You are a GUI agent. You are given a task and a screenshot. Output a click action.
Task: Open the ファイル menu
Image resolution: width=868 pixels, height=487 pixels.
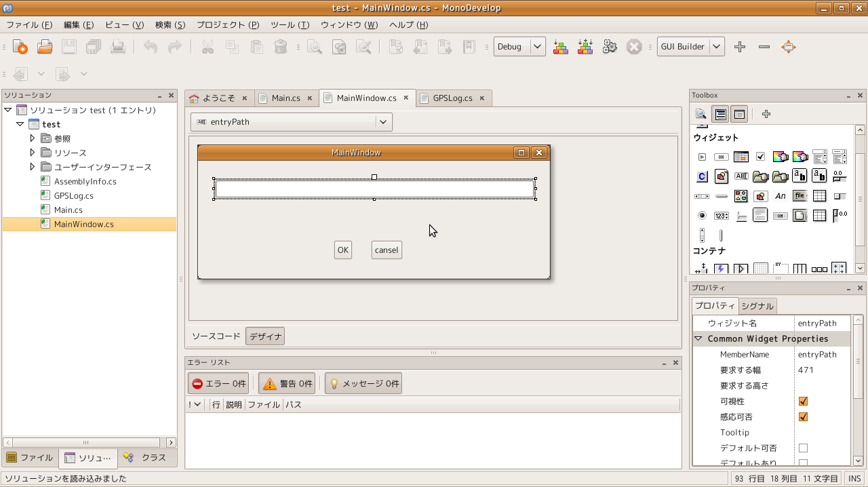click(28, 25)
